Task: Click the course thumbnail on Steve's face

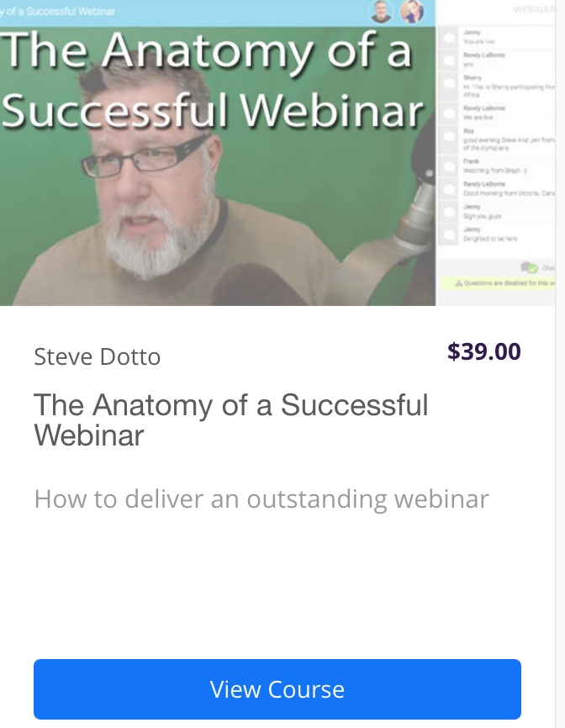Action: [x=153, y=195]
